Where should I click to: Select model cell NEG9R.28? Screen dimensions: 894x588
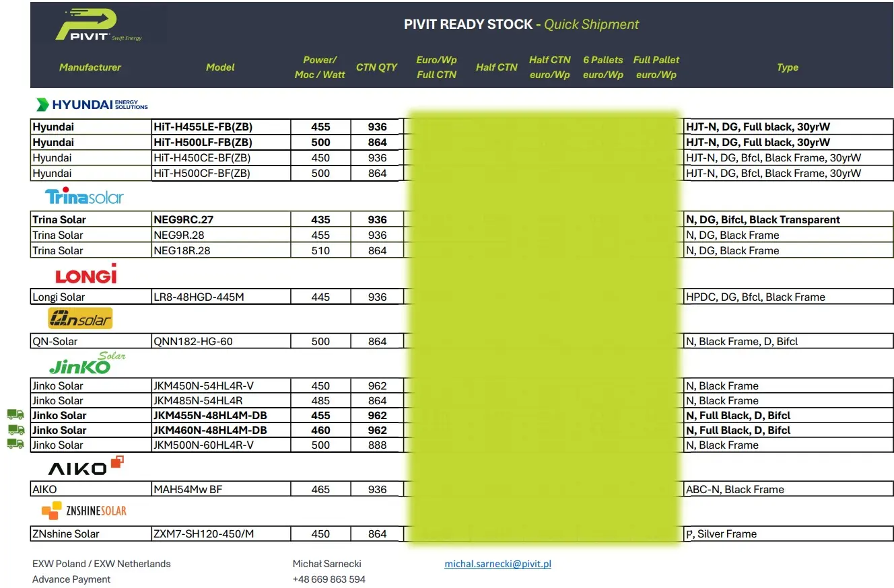tap(221, 235)
